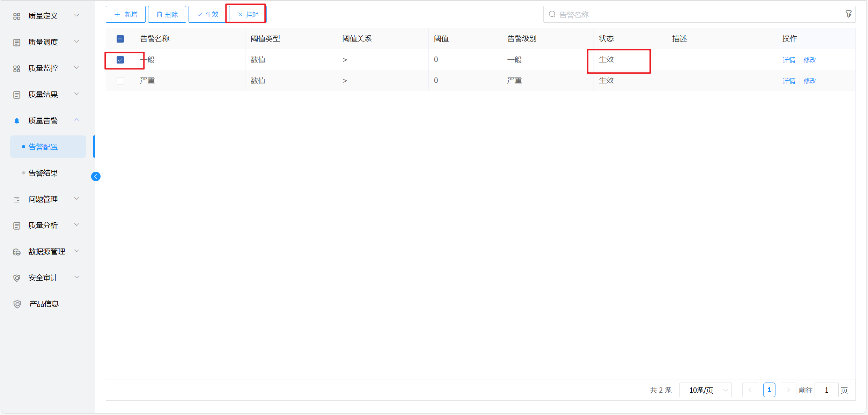Click the blue sidebar collapse arrow button

point(96,176)
